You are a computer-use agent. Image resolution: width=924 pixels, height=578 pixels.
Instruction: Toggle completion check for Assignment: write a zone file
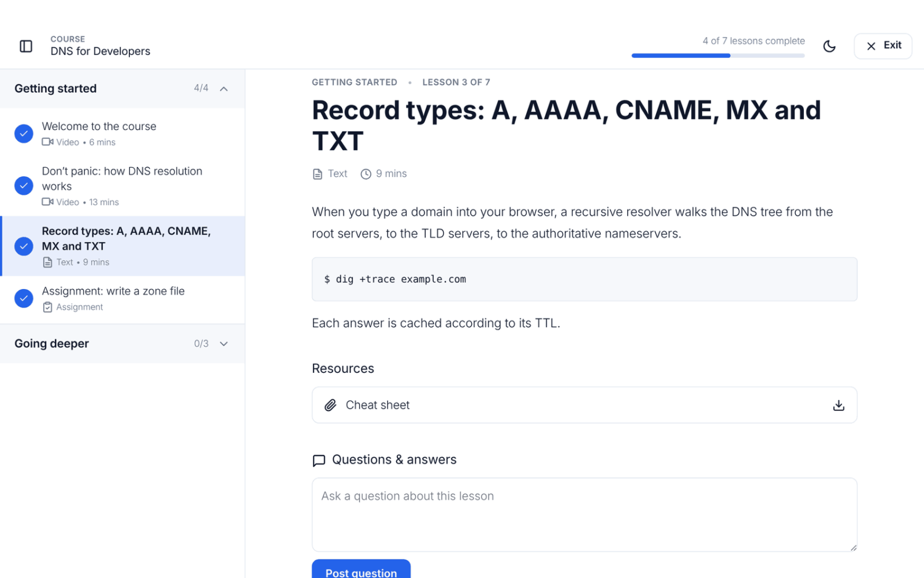point(23,298)
